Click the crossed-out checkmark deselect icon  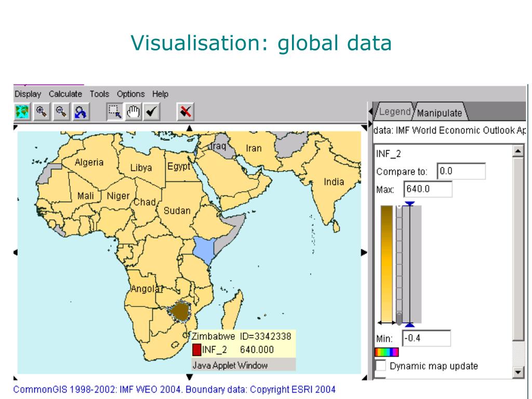click(x=185, y=112)
